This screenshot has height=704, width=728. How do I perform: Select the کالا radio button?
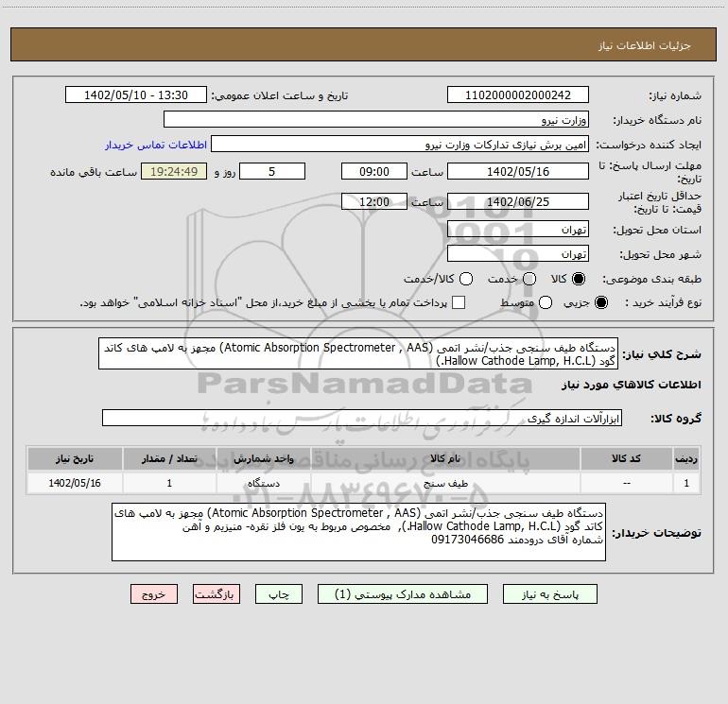pyautogui.click(x=579, y=279)
